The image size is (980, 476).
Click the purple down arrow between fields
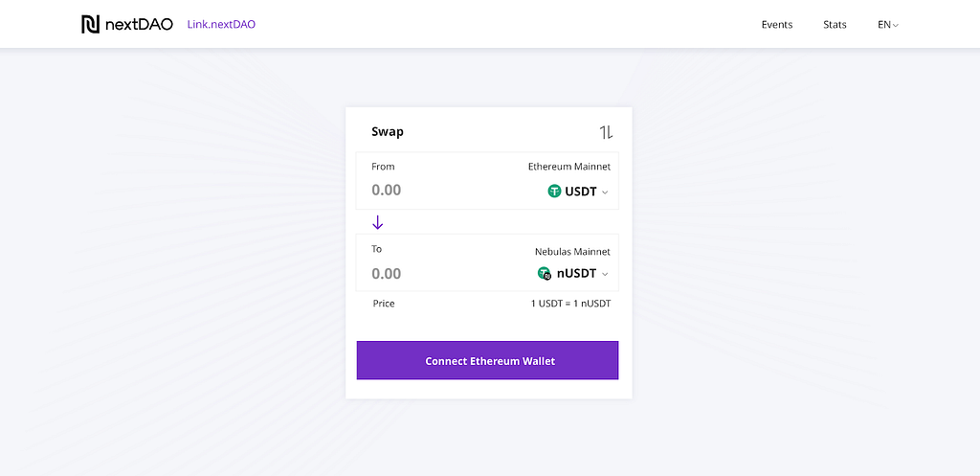click(377, 222)
